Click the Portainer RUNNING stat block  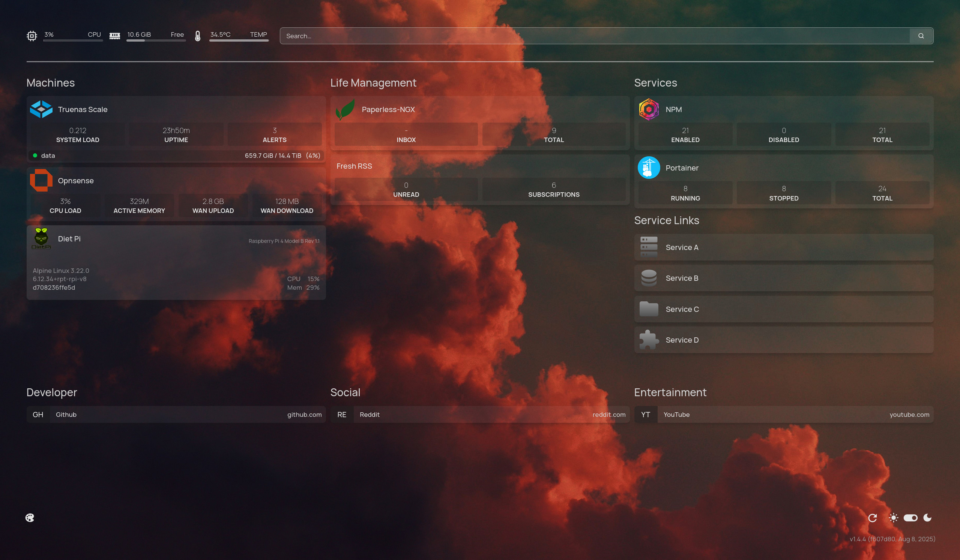pos(685,193)
